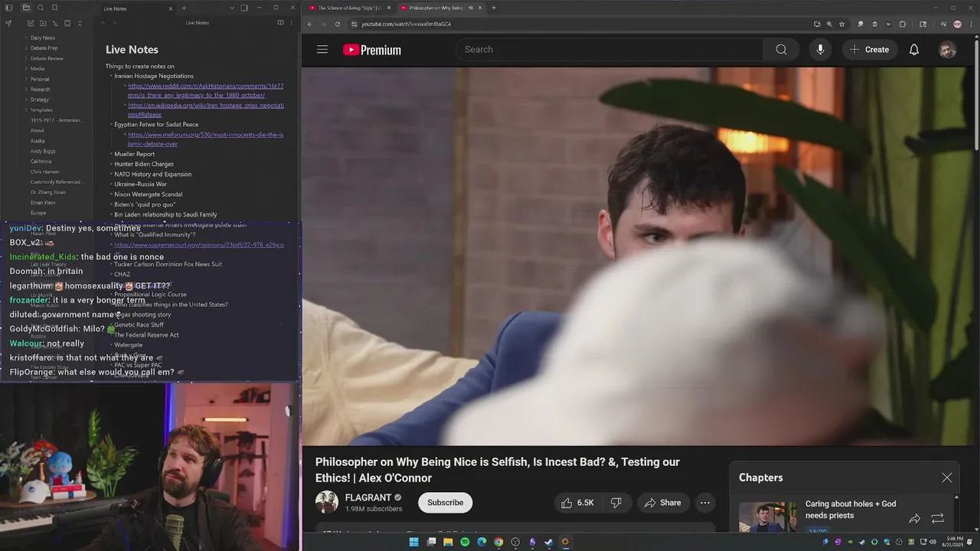Collapse all folders in Obsidian explorer

[x=80, y=24]
